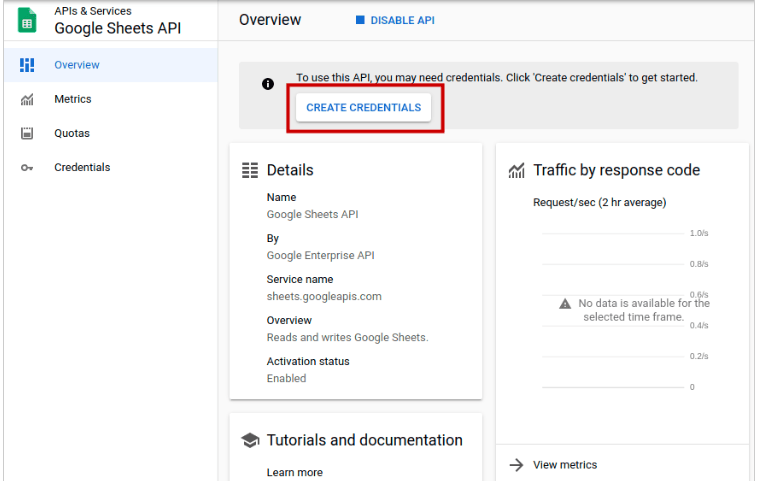Open the Credentials sidebar item
Viewport: 765px width, 481px height.
coord(111,167)
